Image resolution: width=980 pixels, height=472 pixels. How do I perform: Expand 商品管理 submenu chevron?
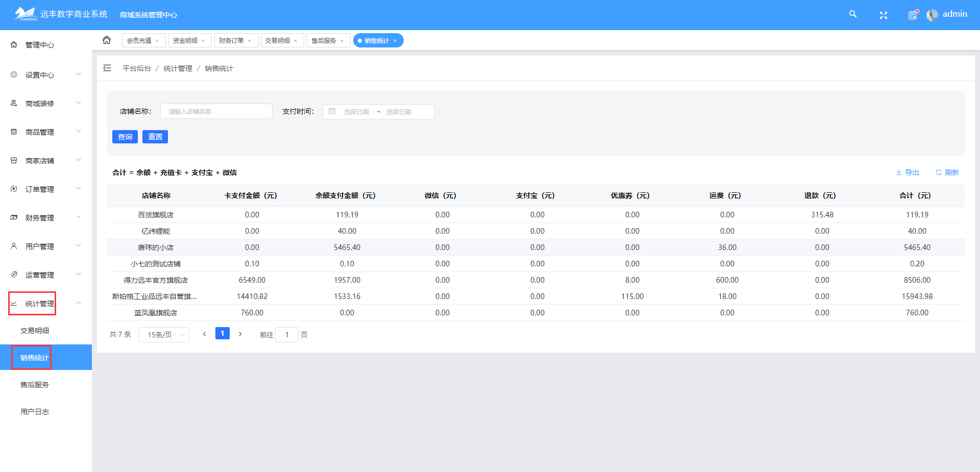pos(79,131)
